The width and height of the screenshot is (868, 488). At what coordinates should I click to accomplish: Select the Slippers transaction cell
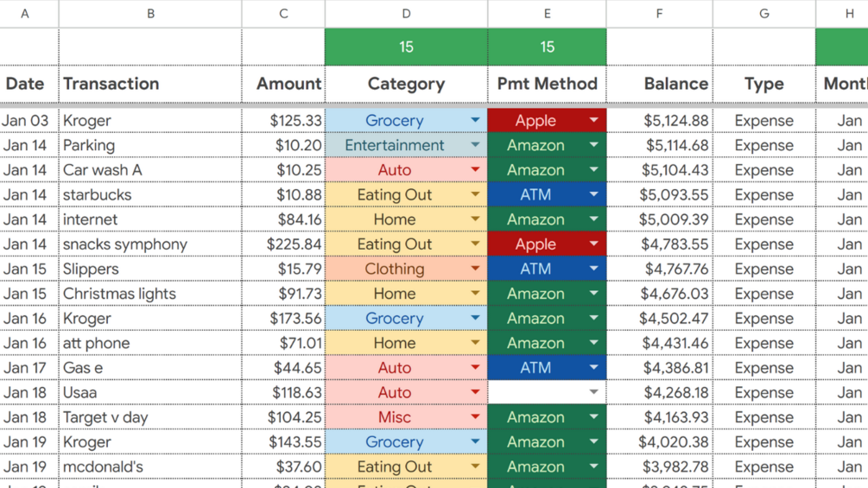(150, 269)
